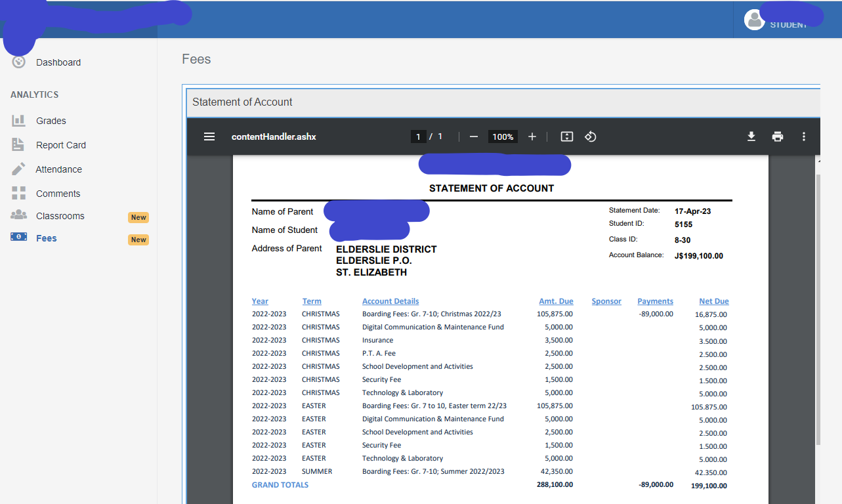Click the Grades bar chart icon
This screenshot has height=504, width=842.
[18, 121]
